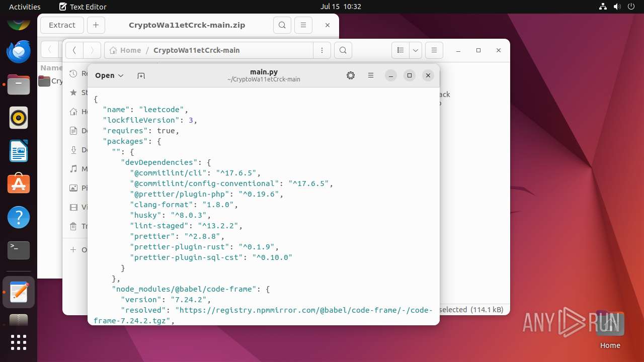Image resolution: width=644 pixels, height=362 pixels.
Task: Toggle list view in Files window
Action: [400, 50]
